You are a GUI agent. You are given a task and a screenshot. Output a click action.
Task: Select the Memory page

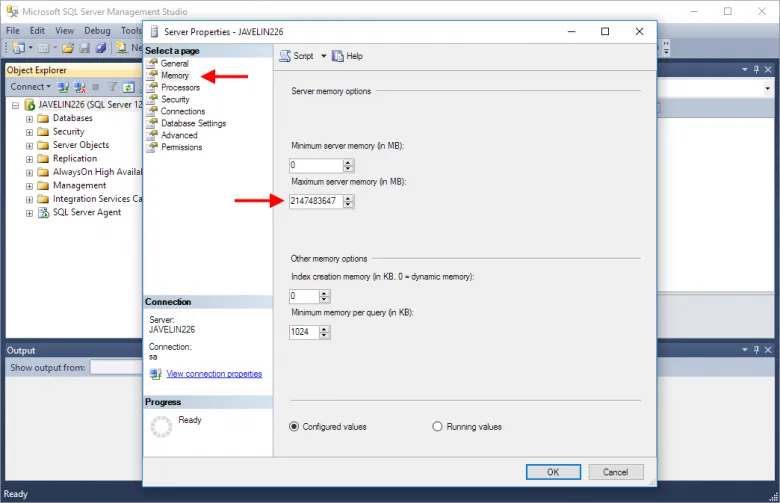click(x=175, y=76)
